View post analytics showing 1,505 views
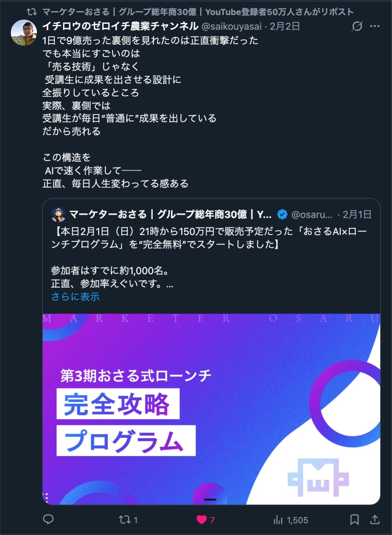This screenshot has height=535, width=392. [x=291, y=520]
